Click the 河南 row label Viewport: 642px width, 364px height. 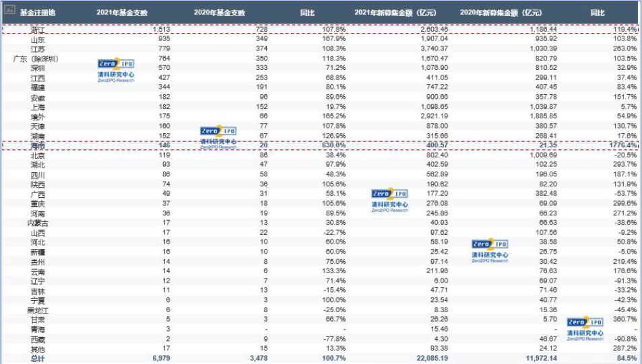click(x=38, y=213)
